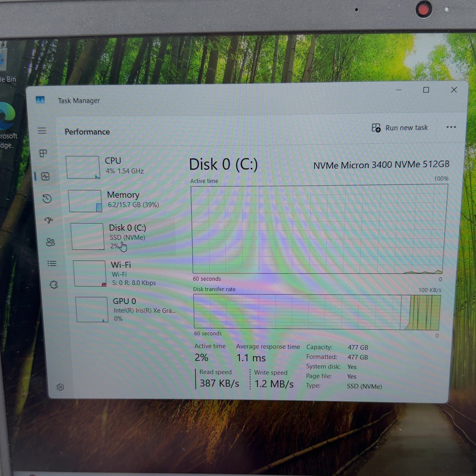The height and width of the screenshot is (476, 476).
Task: Click the NVMe Micron 3400 model name
Action: click(x=381, y=165)
